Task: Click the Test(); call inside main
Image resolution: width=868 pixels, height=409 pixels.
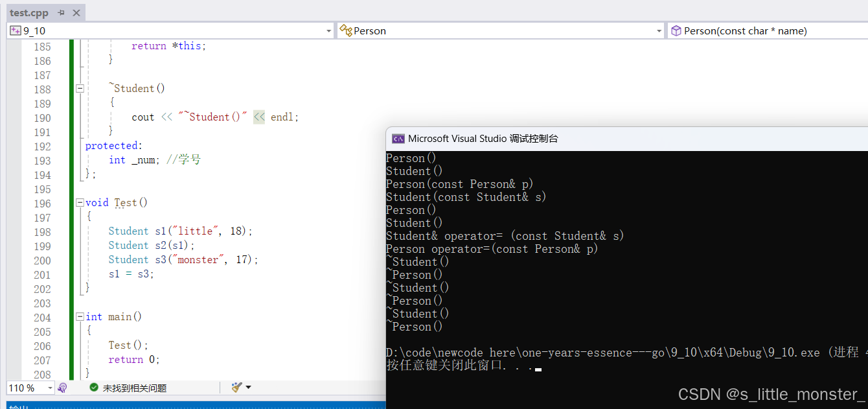Action: (128, 345)
